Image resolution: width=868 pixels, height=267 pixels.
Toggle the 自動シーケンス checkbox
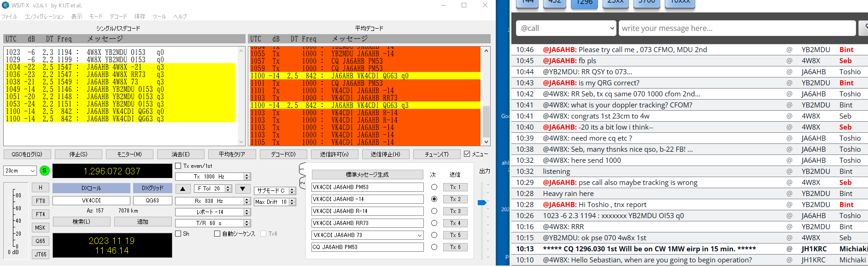pos(217,234)
